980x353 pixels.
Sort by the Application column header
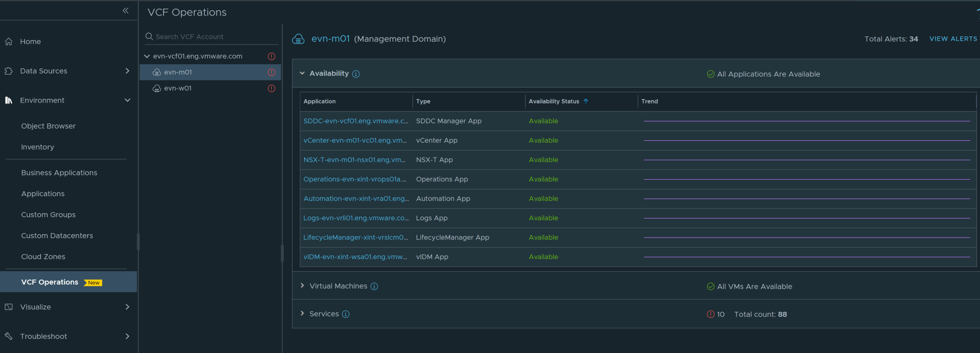coord(320,102)
